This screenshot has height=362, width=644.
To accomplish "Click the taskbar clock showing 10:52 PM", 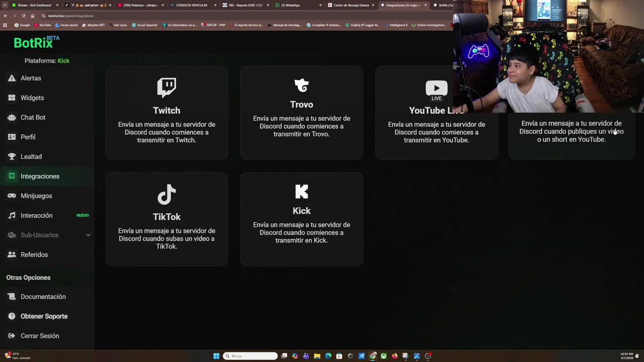I will [x=627, y=356].
